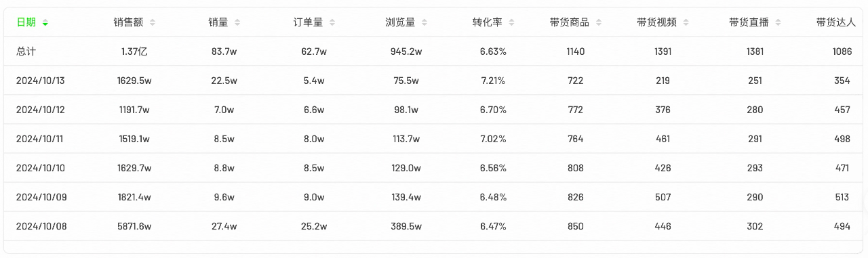Click sort arrows next to 带货直播

point(778,22)
